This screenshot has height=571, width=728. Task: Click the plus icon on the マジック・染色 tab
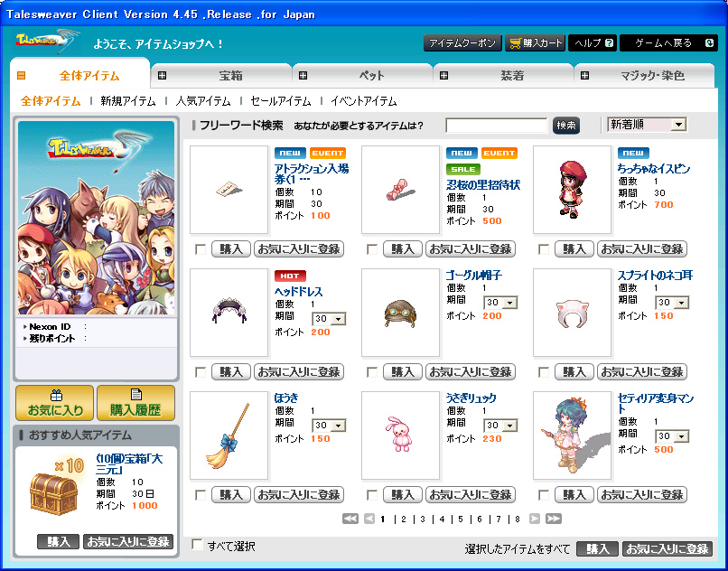pyautogui.click(x=585, y=76)
